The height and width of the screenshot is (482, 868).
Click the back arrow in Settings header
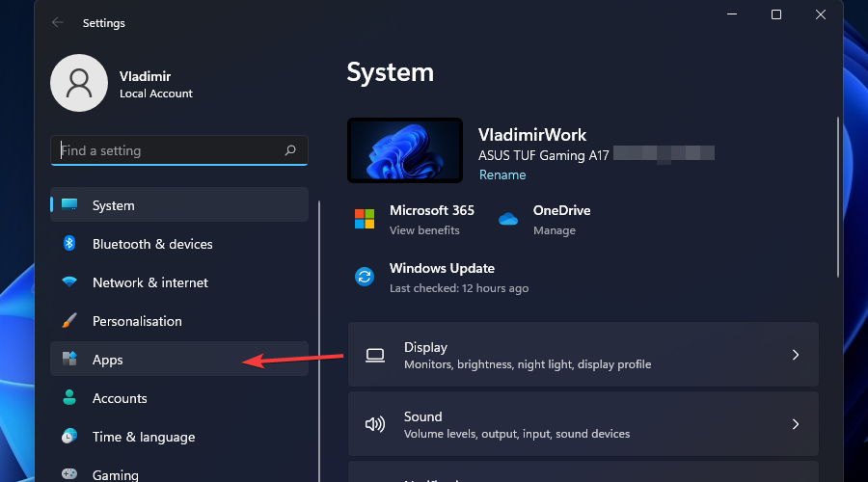pos(58,23)
